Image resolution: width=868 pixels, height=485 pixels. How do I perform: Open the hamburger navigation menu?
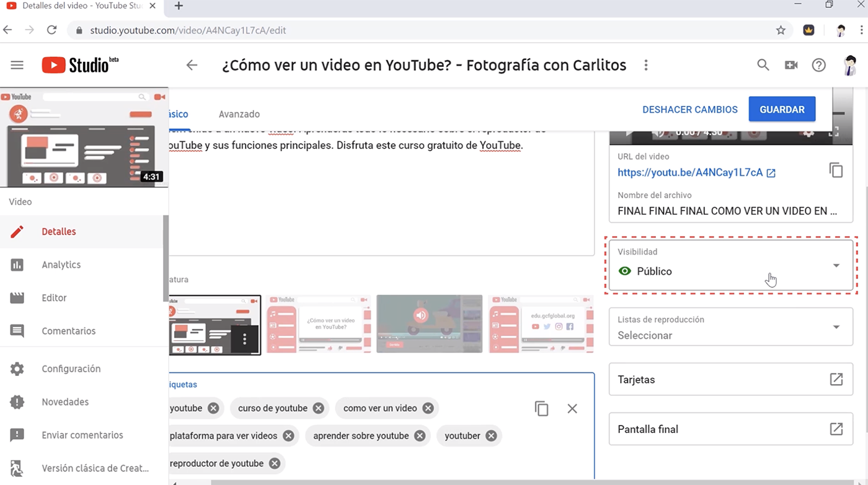(x=17, y=65)
